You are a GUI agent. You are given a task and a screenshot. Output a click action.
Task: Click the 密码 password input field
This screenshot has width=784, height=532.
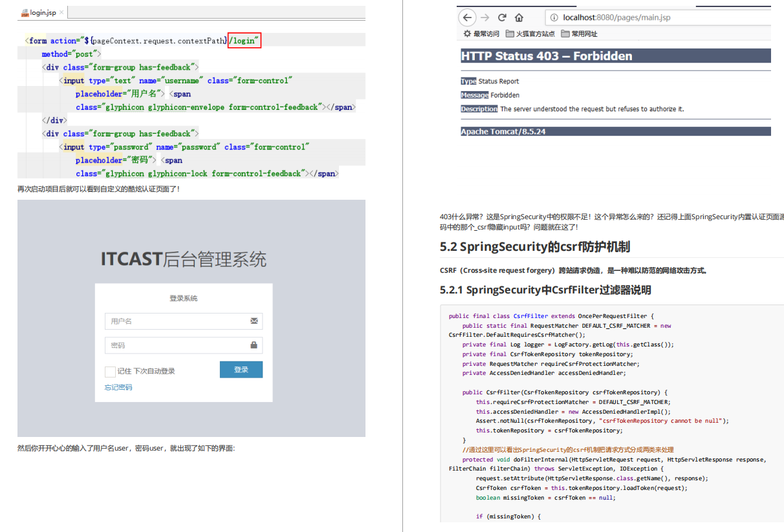pos(184,345)
